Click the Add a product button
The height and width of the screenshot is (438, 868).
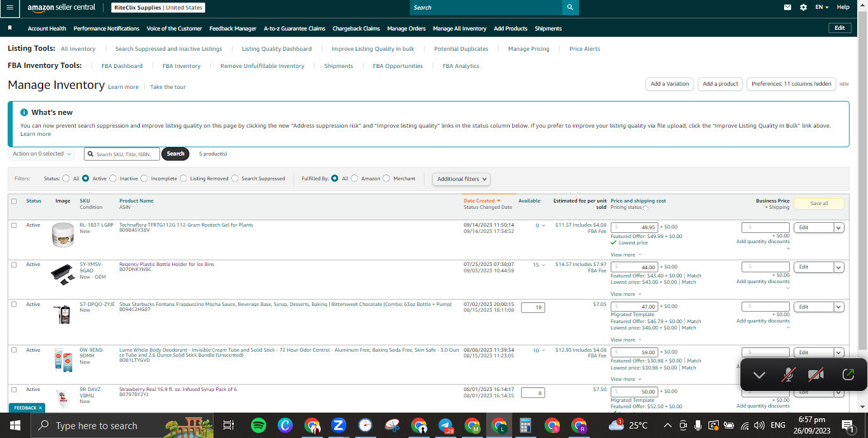(x=721, y=84)
